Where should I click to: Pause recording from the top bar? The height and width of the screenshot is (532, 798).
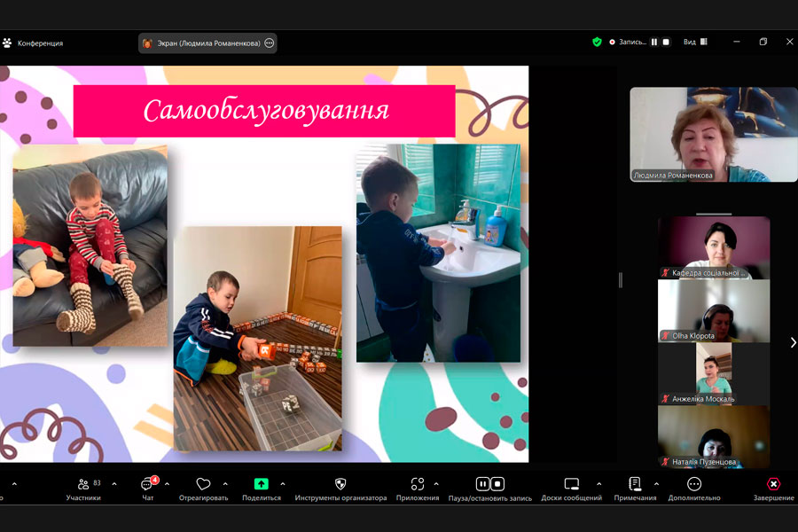654,42
